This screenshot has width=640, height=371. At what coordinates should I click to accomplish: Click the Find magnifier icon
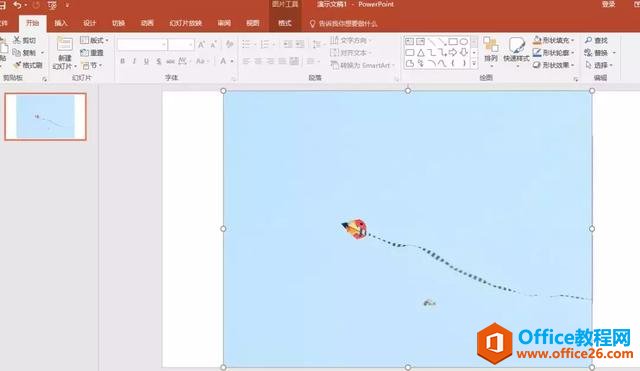pyautogui.click(x=588, y=40)
